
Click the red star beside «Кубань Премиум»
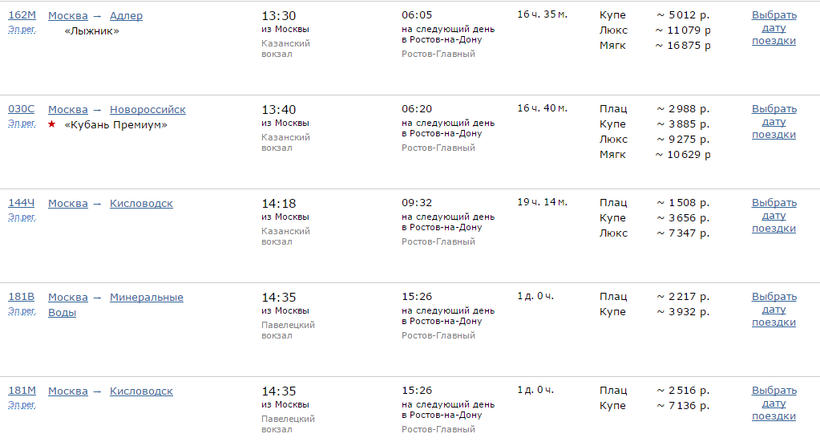52,125
